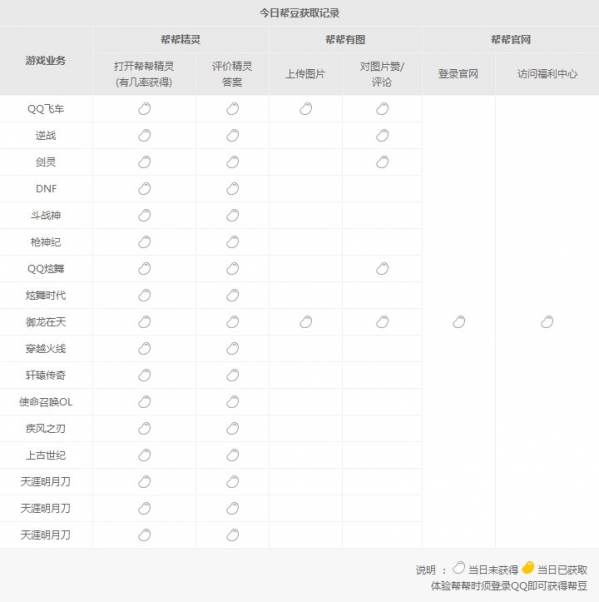This screenshot has width=599, height=602.
Task: Tap 御龙在天 bean under 对图片赞/评论
Action: (x=382, y=322)
